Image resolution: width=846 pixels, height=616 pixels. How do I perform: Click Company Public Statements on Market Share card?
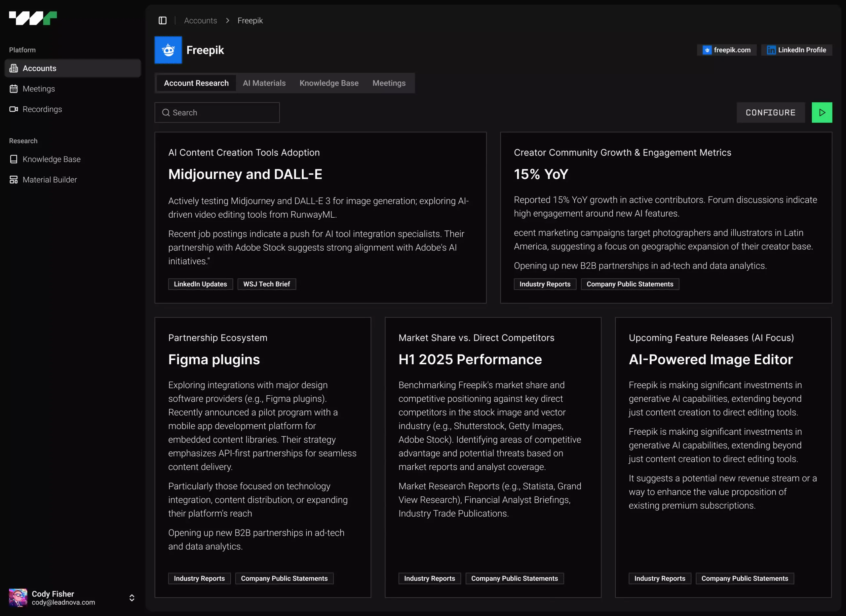coord(515,578)
